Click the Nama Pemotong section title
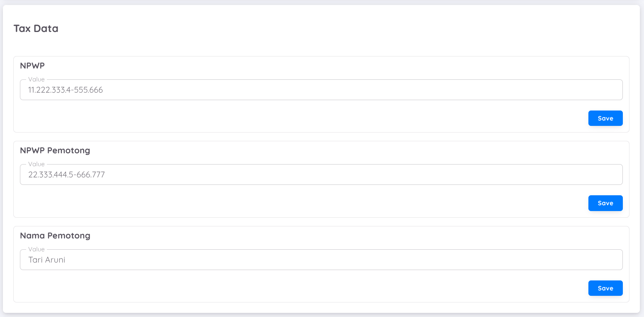 (55, 236)
